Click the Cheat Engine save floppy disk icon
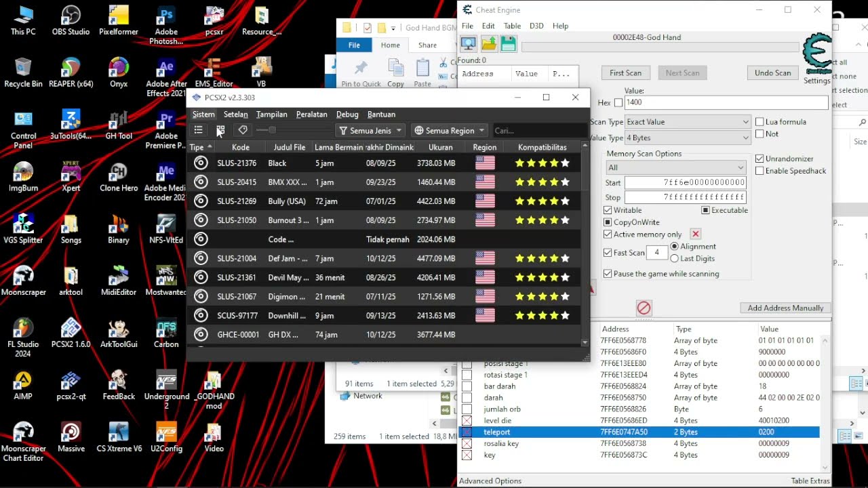 click(509, 44)
